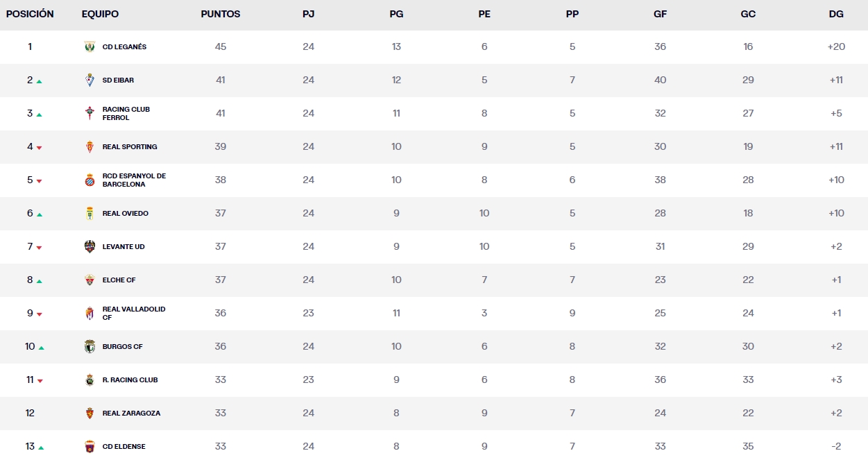Screen dimensions: 868x460
Task: Click the SD Eibar club crest
Action: pos(89,80)
